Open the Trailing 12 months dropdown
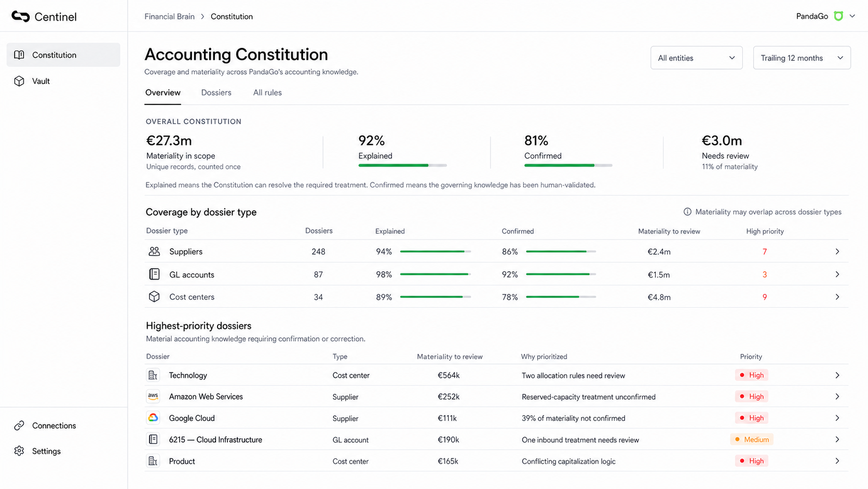This screenshot has height=489, width=868. click(802, 58)
